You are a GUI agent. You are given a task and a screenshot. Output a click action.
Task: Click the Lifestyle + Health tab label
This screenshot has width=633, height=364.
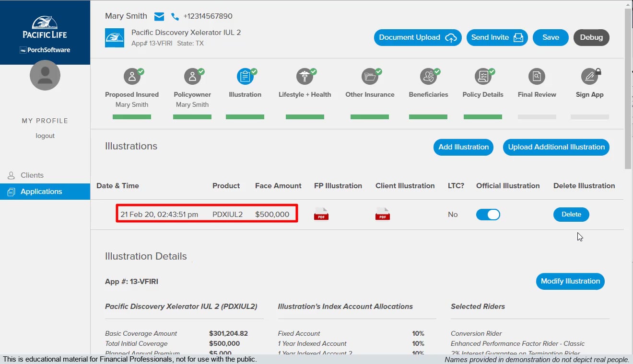[x=305, y=94]
